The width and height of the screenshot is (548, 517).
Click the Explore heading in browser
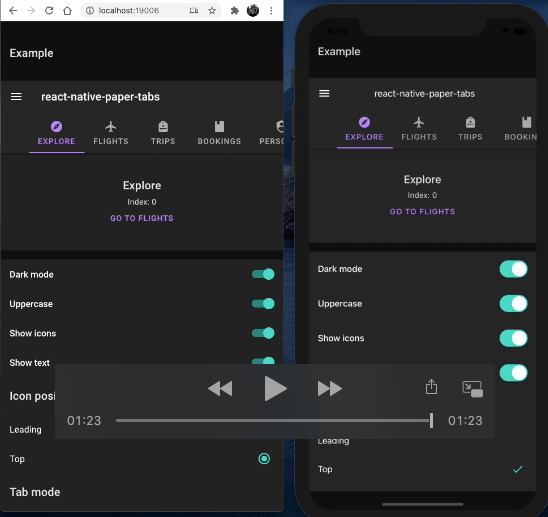[142, 185]
